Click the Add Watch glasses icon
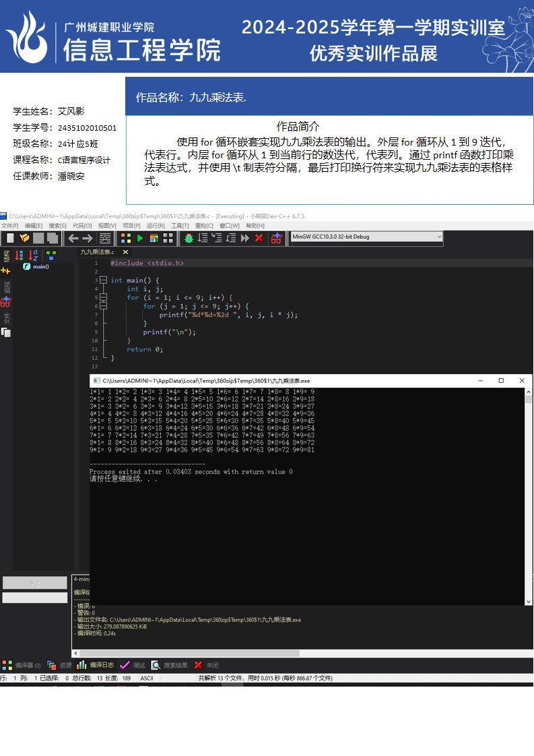Viewport: 534px width, 756px height. [x=276, y=238]
